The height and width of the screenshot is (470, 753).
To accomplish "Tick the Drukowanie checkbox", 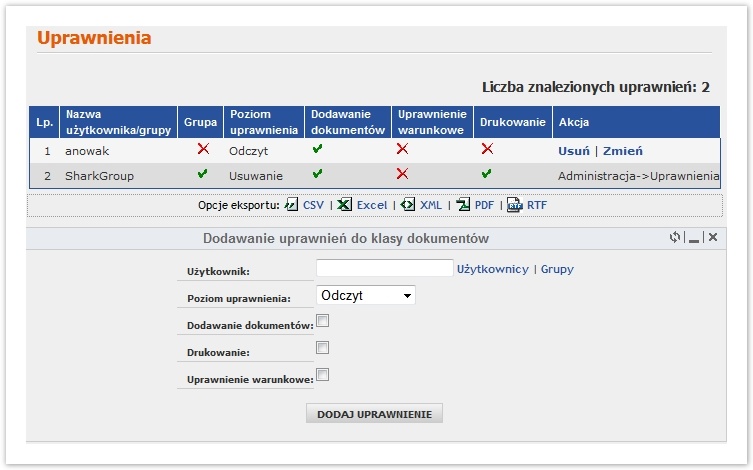I will pos(323,348).
